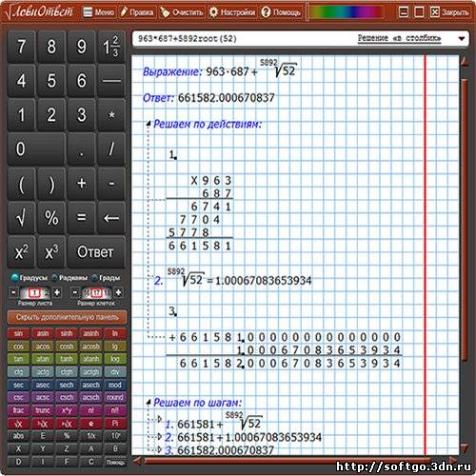Screen dimensions: 476x476
Task: Click the percent key
Action: pos(51,218)
